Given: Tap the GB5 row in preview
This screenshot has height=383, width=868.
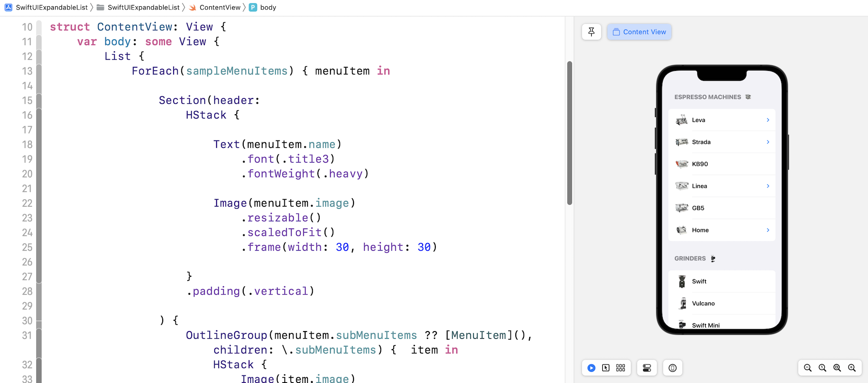Looking at the screenshot, I should point(722,208).
